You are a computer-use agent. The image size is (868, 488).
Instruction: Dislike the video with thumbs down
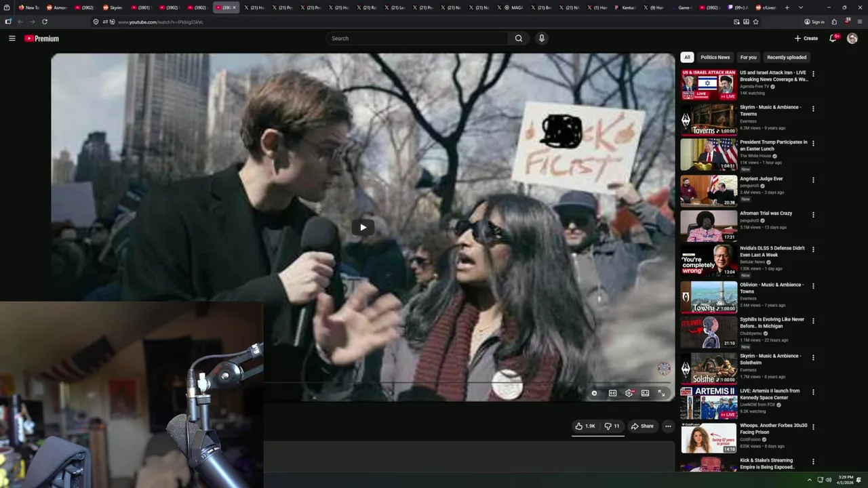click(x=612, y=426)
